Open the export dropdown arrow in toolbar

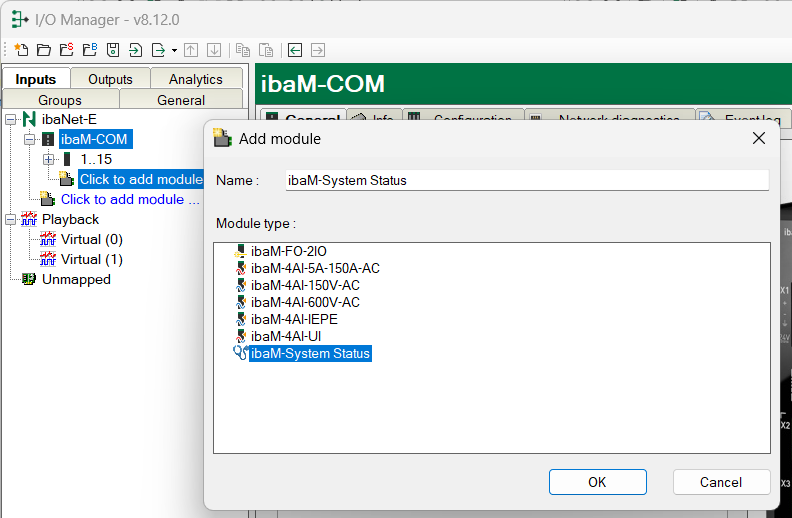tap(174, 50)
